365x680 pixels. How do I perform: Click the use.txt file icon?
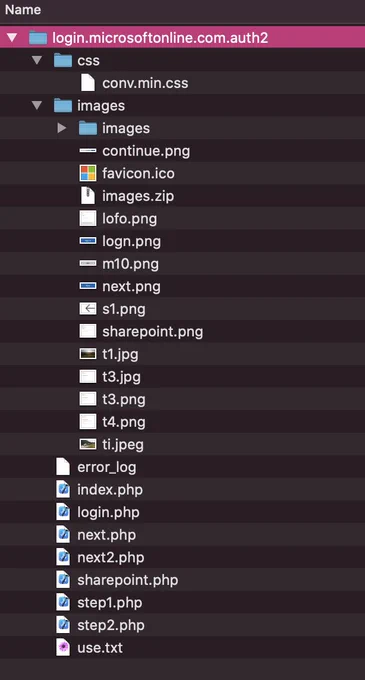63,647
